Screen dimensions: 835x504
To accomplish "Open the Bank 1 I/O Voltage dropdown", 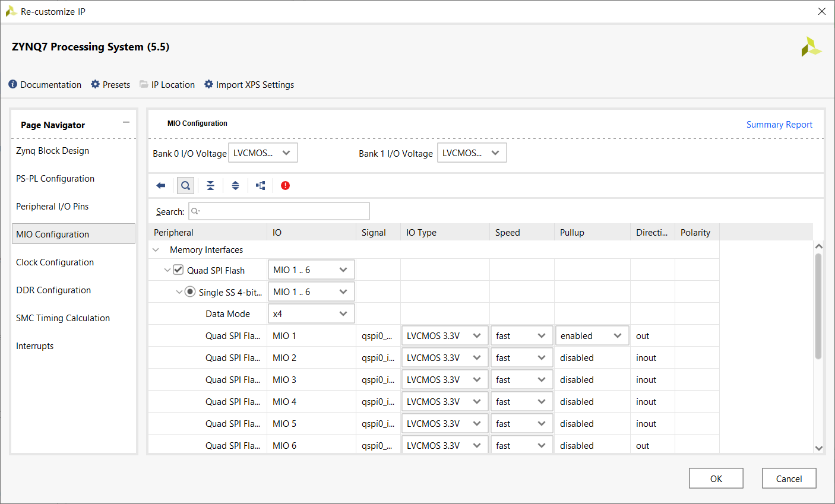I will (x=472, y=153).
